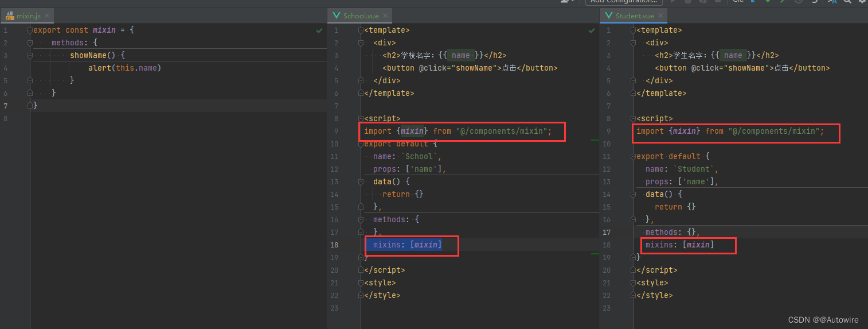Click the import {mixin} statement in Student.vue

pos(730,131)
